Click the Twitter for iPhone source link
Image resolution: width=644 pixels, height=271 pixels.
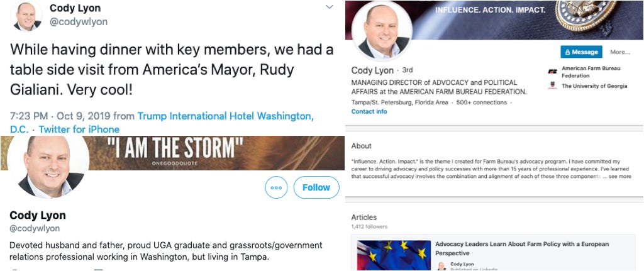79,130
